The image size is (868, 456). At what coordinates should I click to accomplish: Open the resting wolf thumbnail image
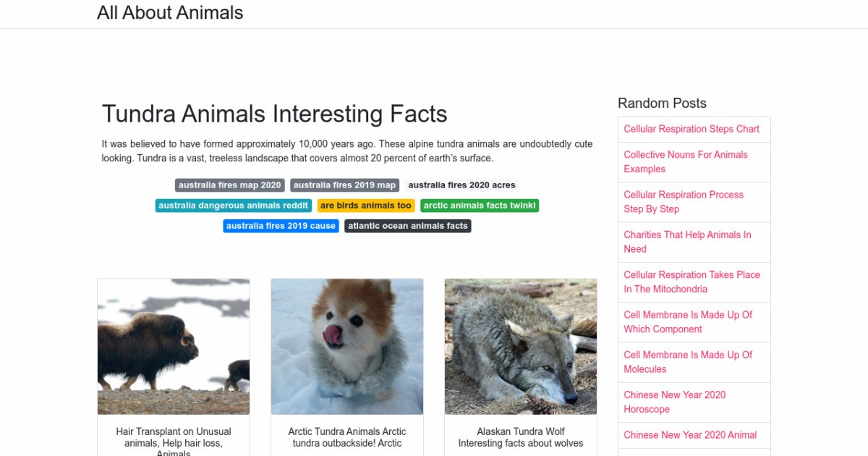521,347
